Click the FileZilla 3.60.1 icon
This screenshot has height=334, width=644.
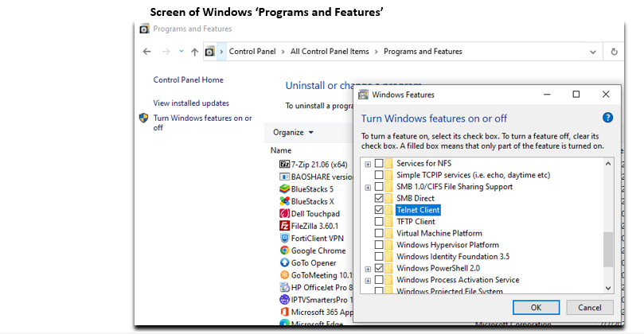coord(284,226)
